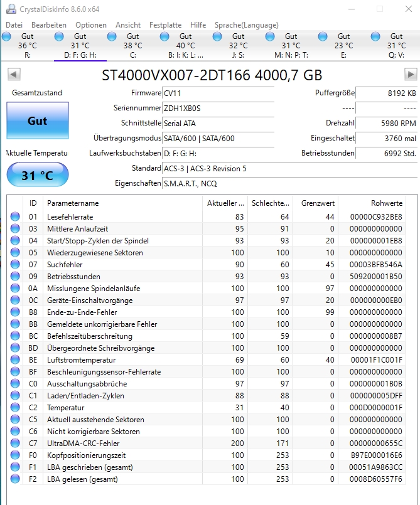
Task: Click the Übertragungsmodus field SATA/600
Action: (x=218, y=139)
